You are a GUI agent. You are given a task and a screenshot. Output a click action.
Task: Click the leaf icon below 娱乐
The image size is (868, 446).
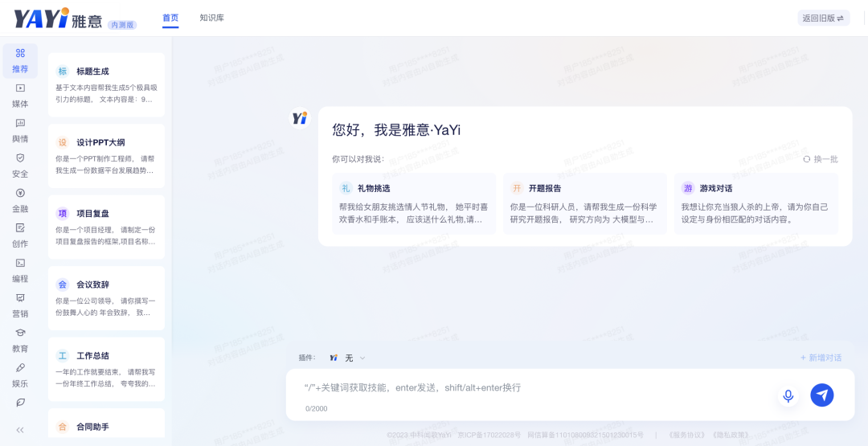click(20, 403)
